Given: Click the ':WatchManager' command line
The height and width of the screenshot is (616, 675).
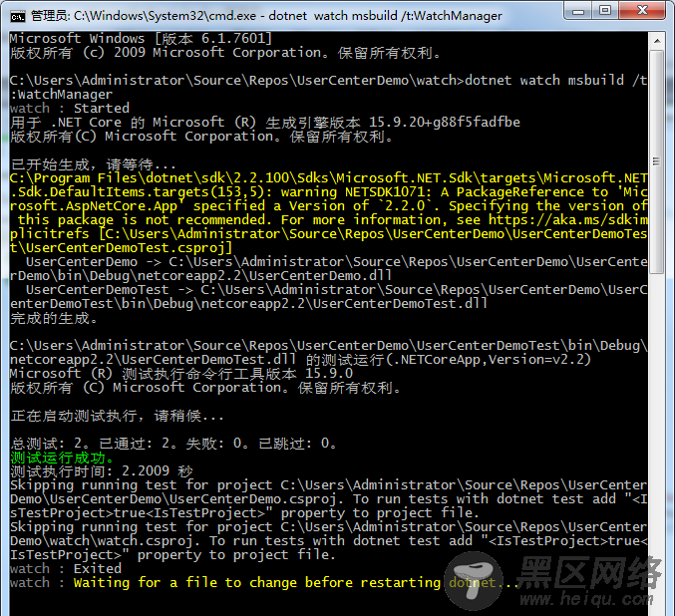Looking at the screenshot, I should [61, 95].
